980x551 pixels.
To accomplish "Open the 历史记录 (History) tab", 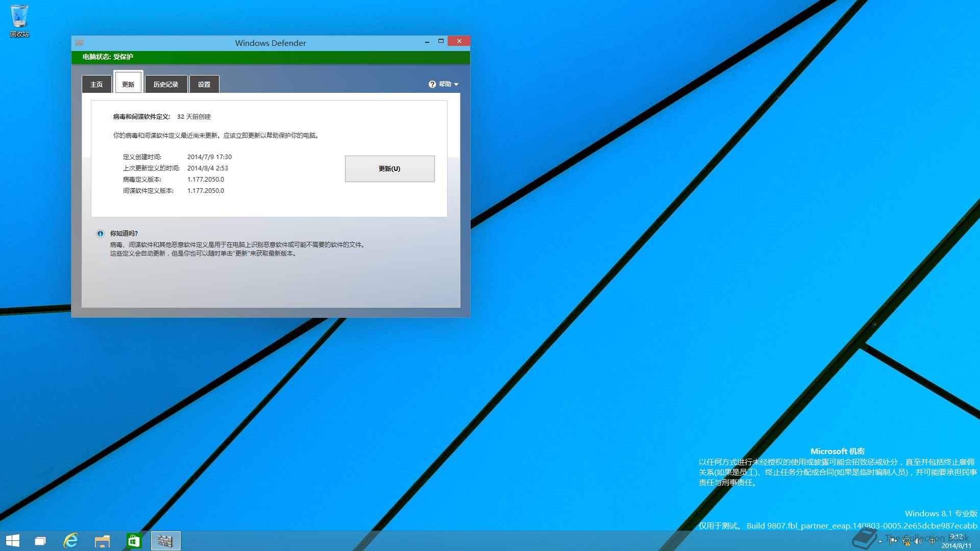I will 166,84.
